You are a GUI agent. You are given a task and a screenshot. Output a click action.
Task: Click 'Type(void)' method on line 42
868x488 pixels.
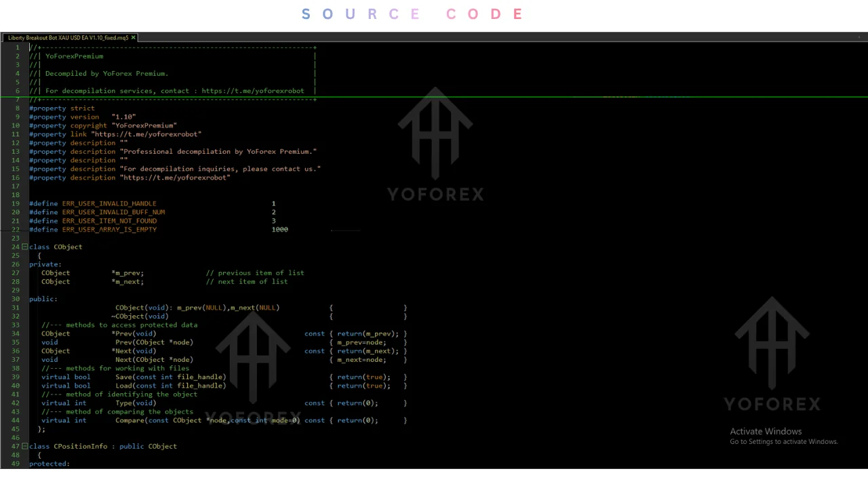pyautogui.click(x=136, y=403)
